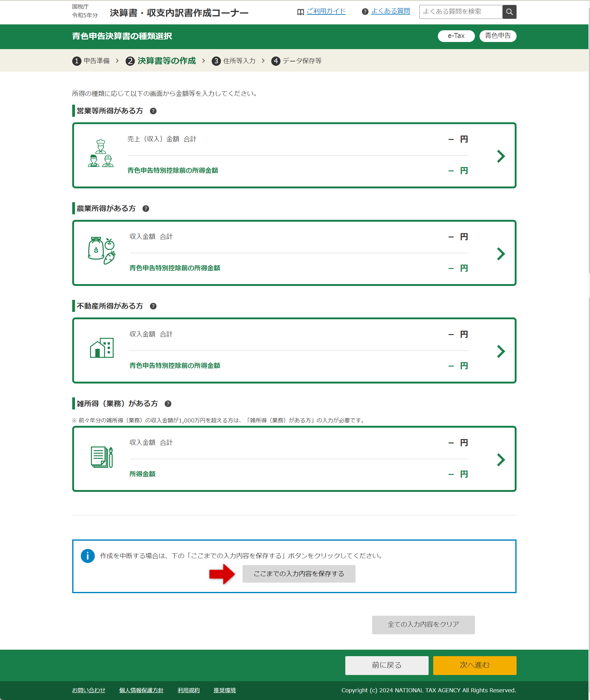Open 雑所得（業務） entry via right chevron

(501, 460)
